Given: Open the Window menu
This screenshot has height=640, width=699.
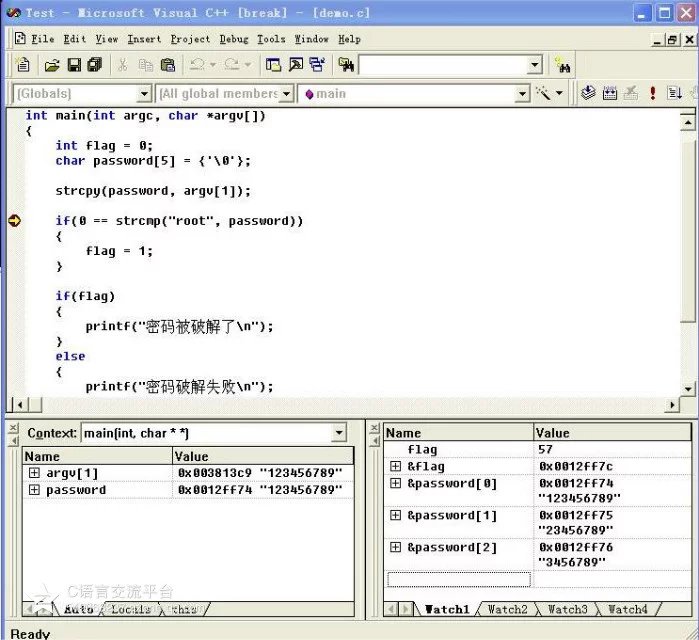Looking at the screenshot, I should point(312,39).
